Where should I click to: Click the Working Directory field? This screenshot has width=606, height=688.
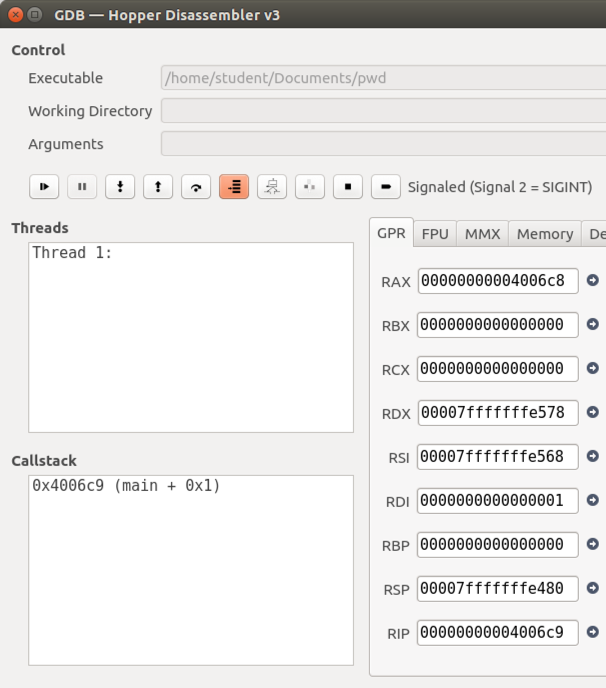pyautogui.click(x=383, y=111)
